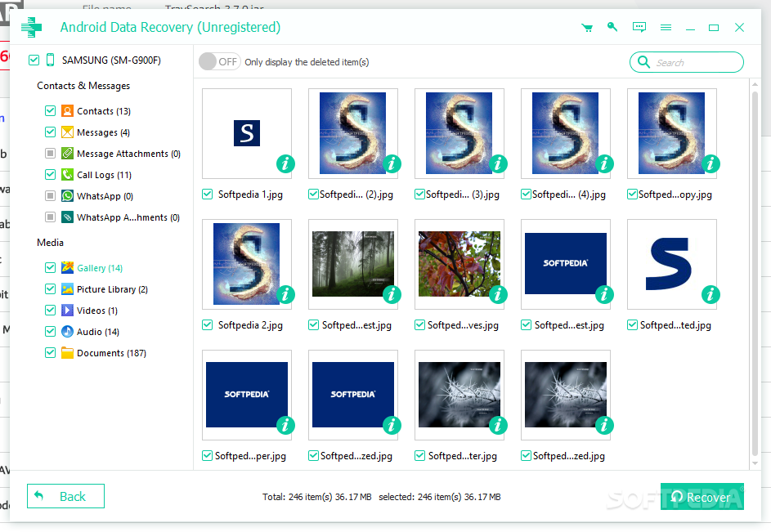Click info icon on Softpedi... (4).jpg thumbnail
Image resolution: width=771 pixels, height=532 pixels.
coord(604,163)
